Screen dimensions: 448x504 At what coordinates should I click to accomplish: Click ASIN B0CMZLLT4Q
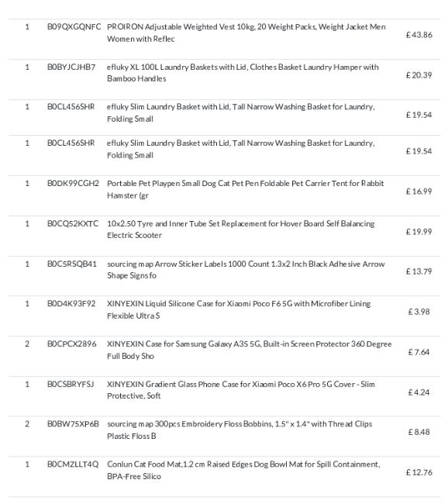(x=73, y=464)
